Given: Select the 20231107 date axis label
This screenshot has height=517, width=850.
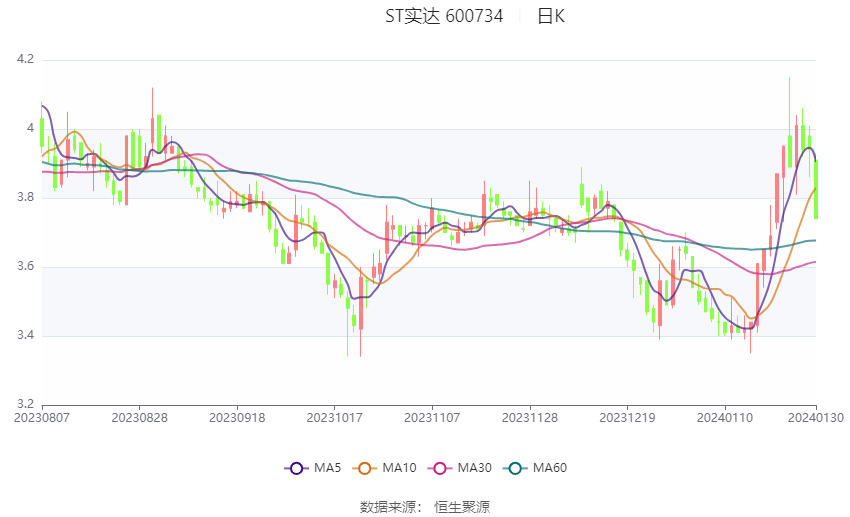Looking at the screenshot, I should (x=432, y=418).
